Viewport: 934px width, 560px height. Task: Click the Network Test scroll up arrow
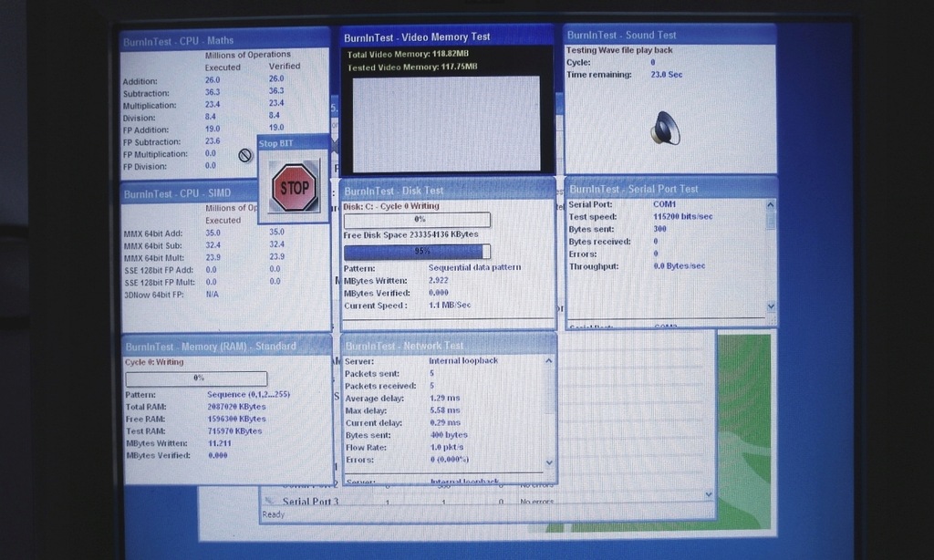pos(548,361)
